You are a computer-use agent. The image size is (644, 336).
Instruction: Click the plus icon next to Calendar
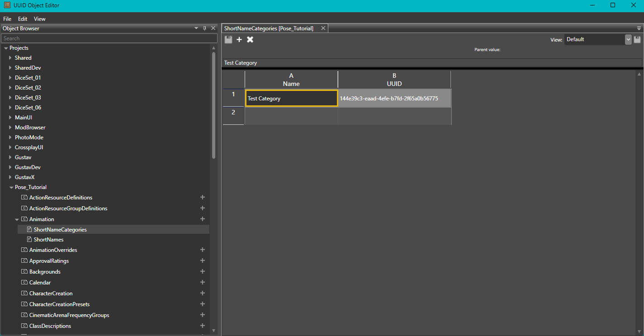point(203,282)
